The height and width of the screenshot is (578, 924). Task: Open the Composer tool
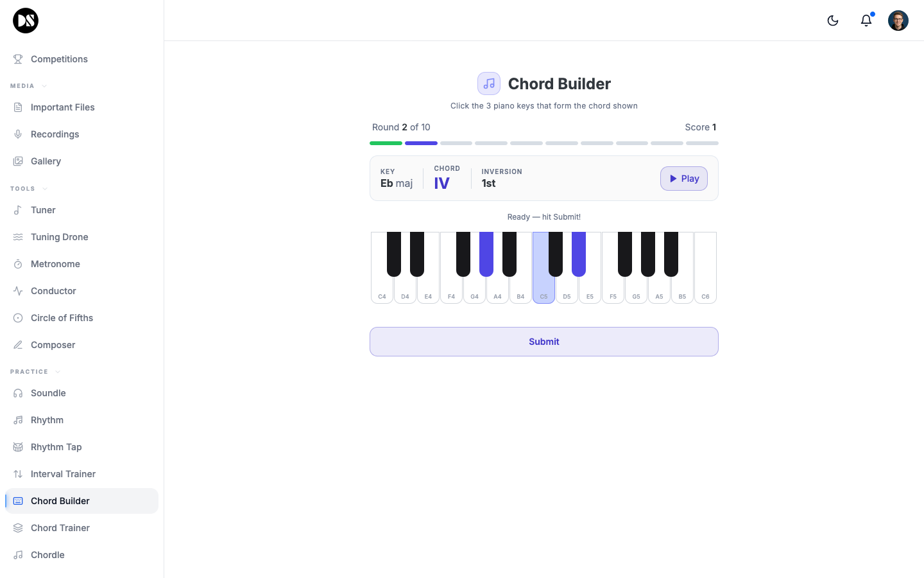point(51,345)
